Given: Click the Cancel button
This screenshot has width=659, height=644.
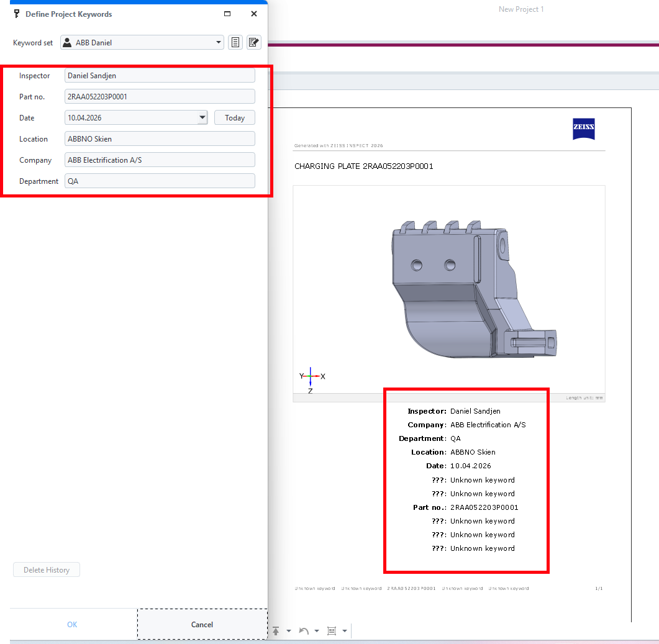Looking at the screenshot, I should [202, 625].
